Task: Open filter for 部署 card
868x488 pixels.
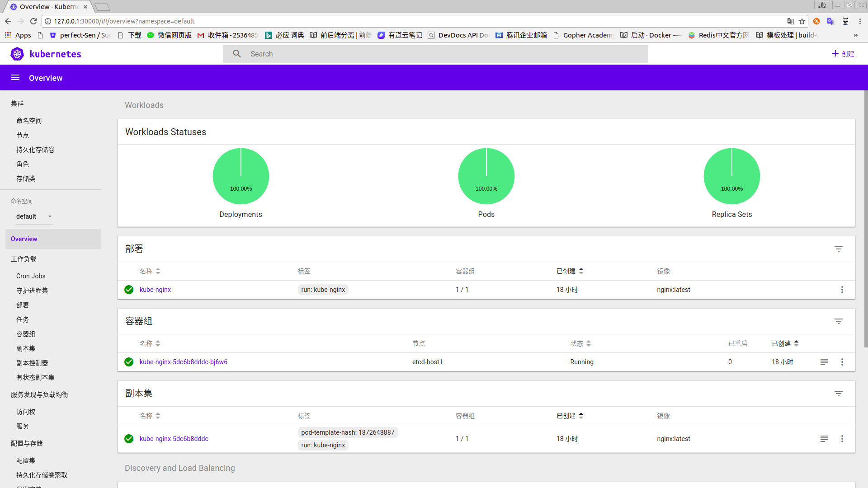Action: (x=838, y=249)
